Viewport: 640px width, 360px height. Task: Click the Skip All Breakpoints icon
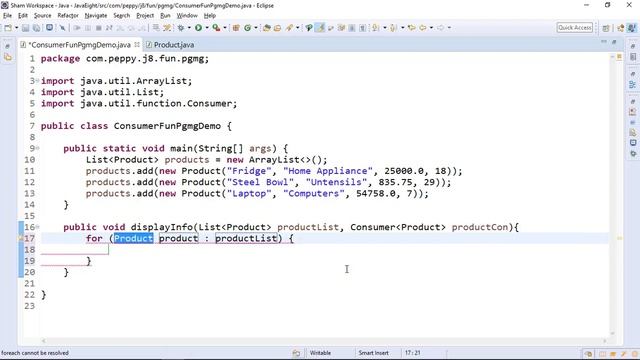point(62,28)
